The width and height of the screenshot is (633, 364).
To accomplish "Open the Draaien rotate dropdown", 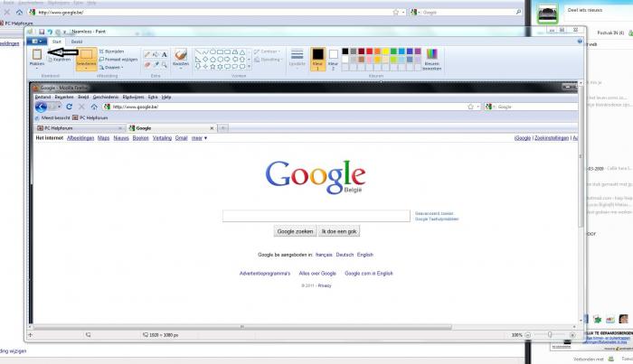I will point(111,68).
